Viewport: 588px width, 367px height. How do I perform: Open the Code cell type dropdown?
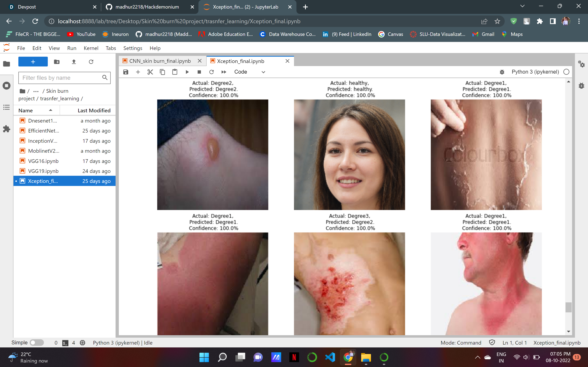pyautogui.click(x=249, y=72)
